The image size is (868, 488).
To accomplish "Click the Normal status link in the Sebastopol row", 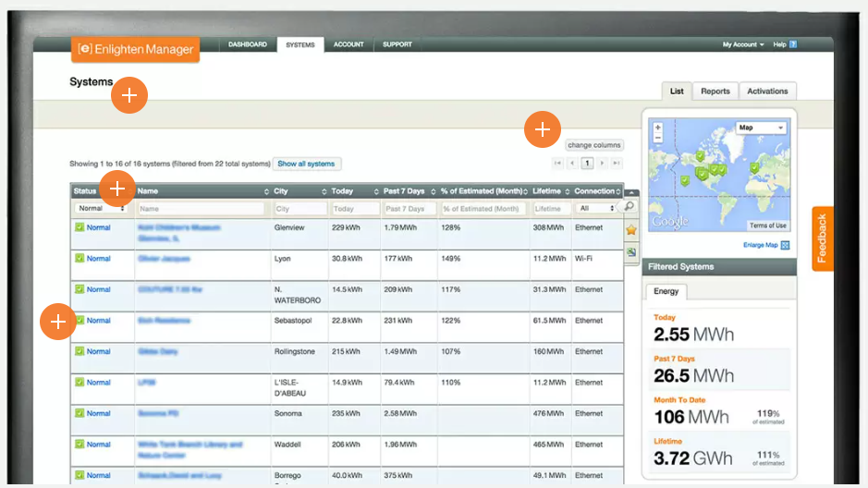I will [99, 321].
